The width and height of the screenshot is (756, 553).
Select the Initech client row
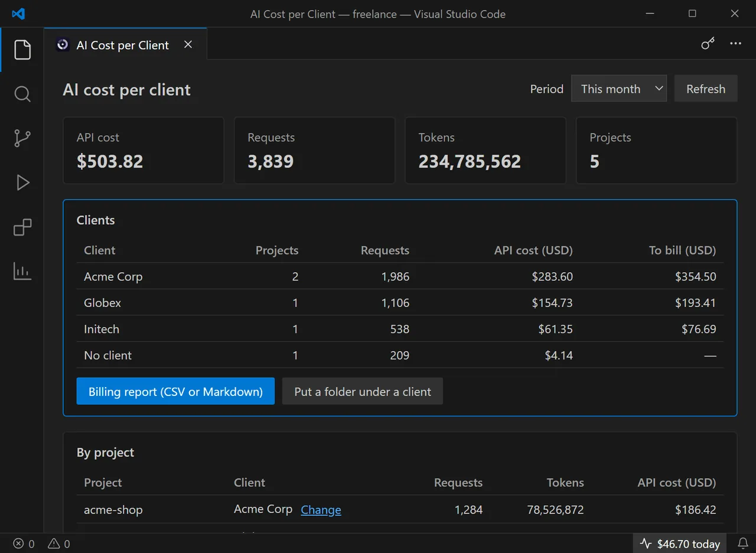(400, 329)
